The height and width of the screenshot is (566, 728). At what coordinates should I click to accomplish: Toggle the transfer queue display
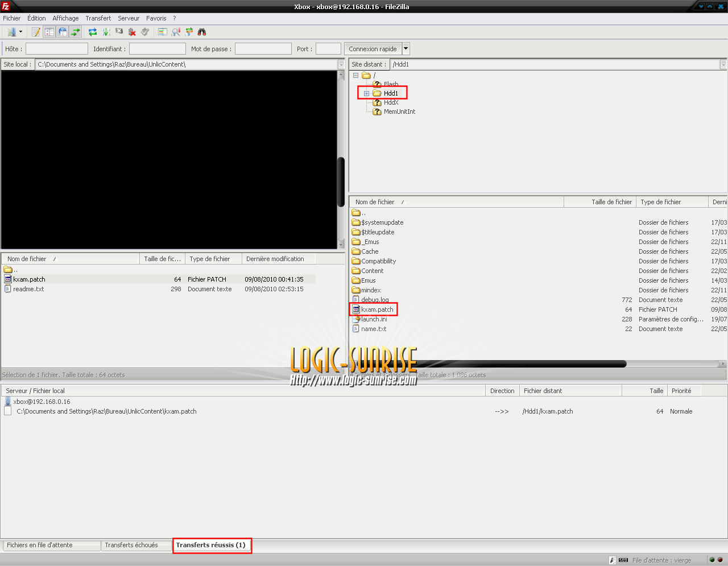[x=76, y=32]
